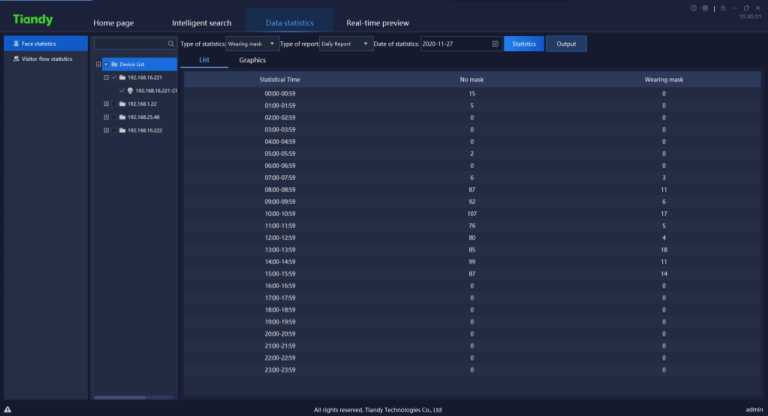Click the alarm warning icon in status bar
Screen dimensions: 768x416
(8, 409)
